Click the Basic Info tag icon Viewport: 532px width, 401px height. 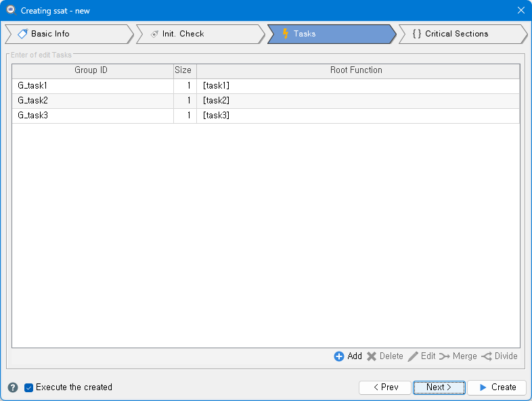22,34
